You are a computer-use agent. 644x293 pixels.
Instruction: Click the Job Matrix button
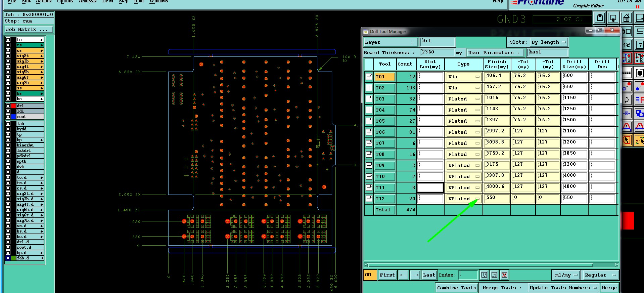coord(29,30)
